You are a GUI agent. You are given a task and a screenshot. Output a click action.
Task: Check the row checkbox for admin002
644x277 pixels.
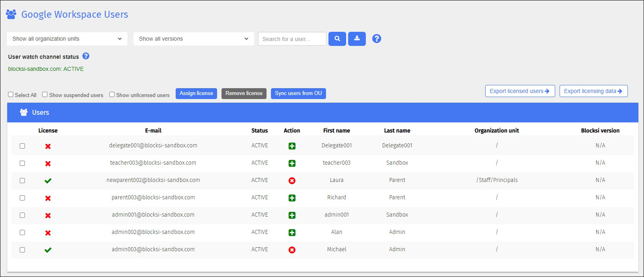click(x=23, y=233)
